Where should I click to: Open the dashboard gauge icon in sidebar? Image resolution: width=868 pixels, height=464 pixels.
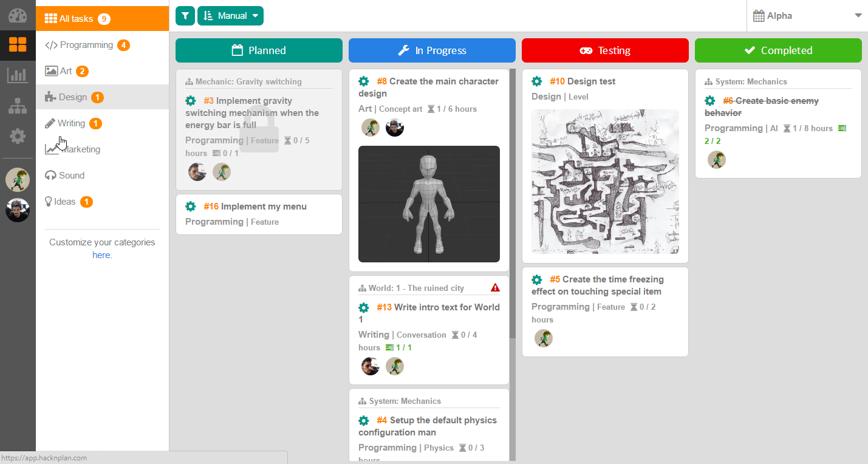(x=18, y=16)
